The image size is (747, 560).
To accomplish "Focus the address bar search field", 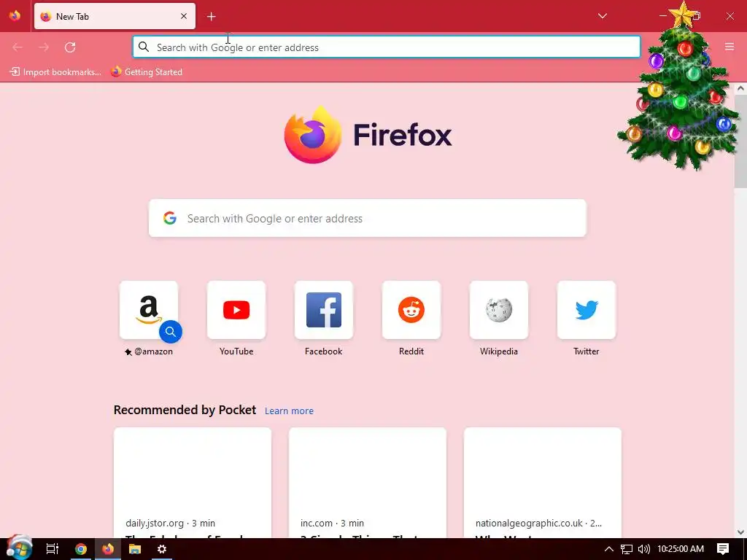I will coord(387,47).
